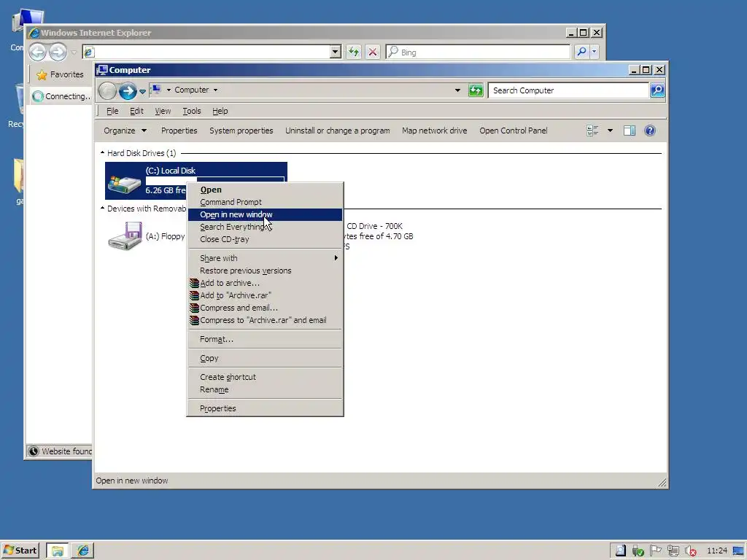Choose Search Everything in context menu
Viewport: 747px width, 560px height.
(x=265, y=227)
